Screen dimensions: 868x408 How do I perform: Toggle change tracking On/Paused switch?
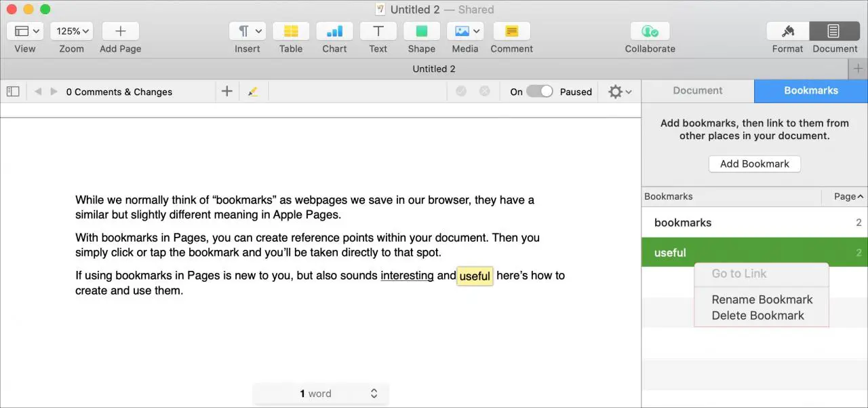540,92
